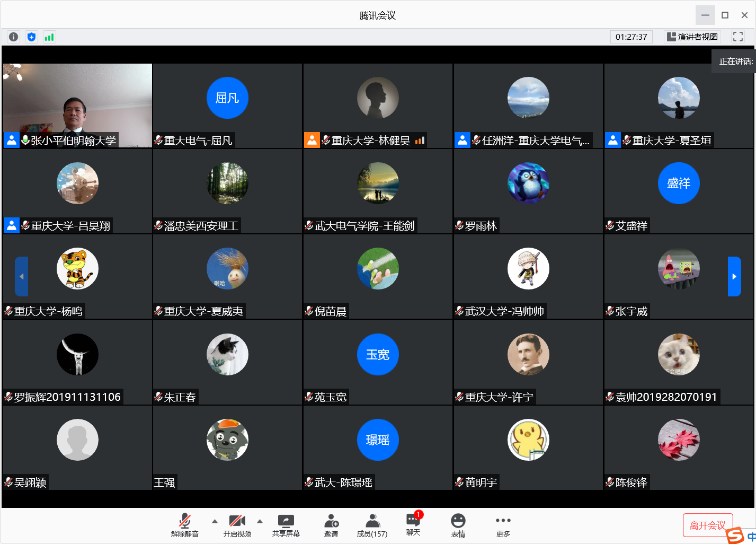The width and height of the screenshot is (756, 544).
Task: Click the blue user icon beside 重庆大学-夏圣垣
Action: (613, 140)
